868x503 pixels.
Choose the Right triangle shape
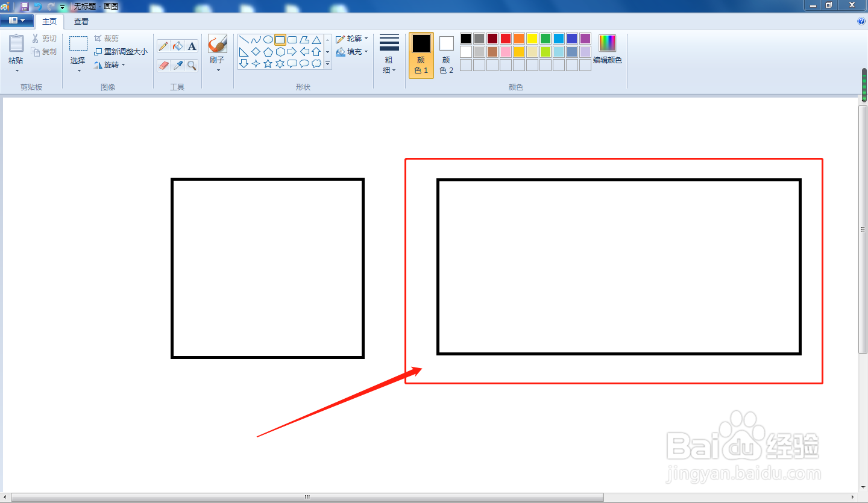tap(244, 52)
